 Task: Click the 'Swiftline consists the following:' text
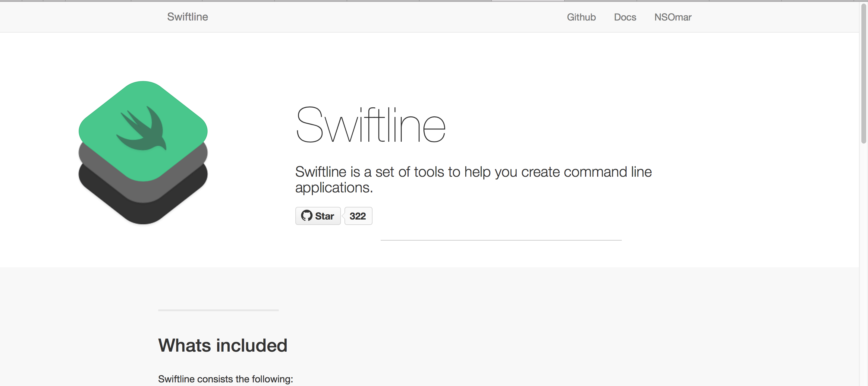coord(225,379)
